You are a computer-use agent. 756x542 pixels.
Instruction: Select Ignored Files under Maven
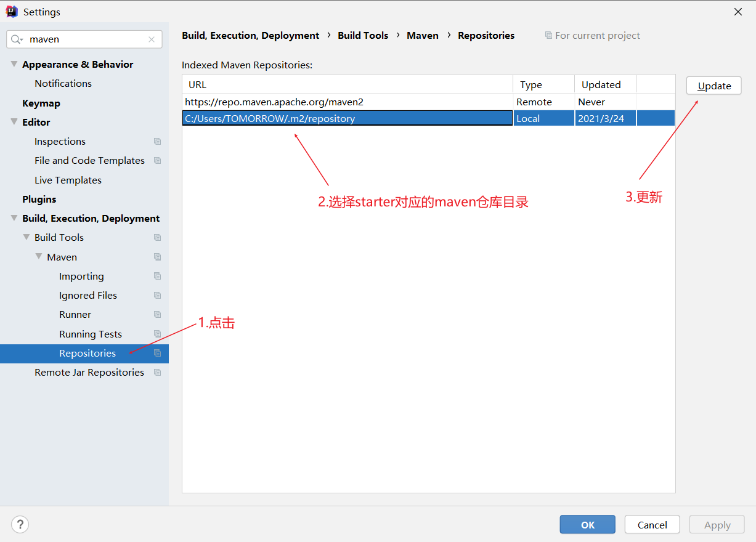(88, 295)
